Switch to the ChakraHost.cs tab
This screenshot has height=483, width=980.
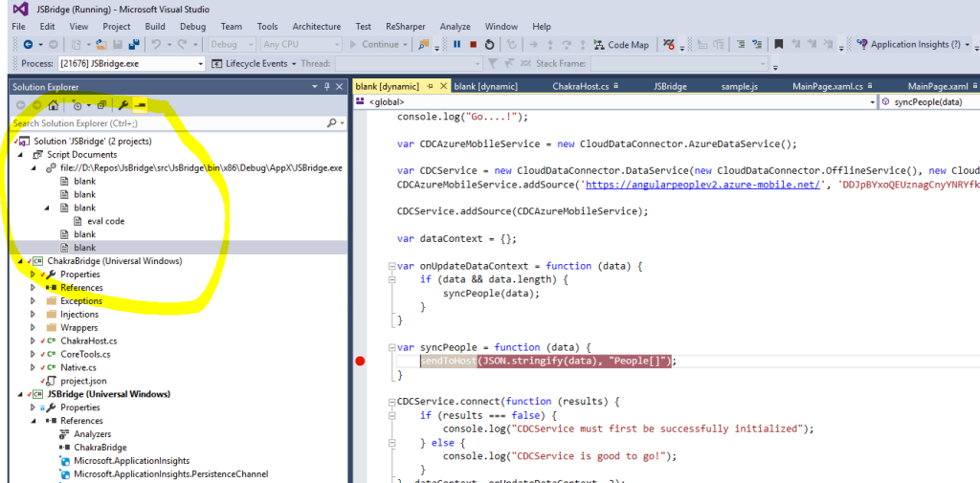tap(580, 87)
